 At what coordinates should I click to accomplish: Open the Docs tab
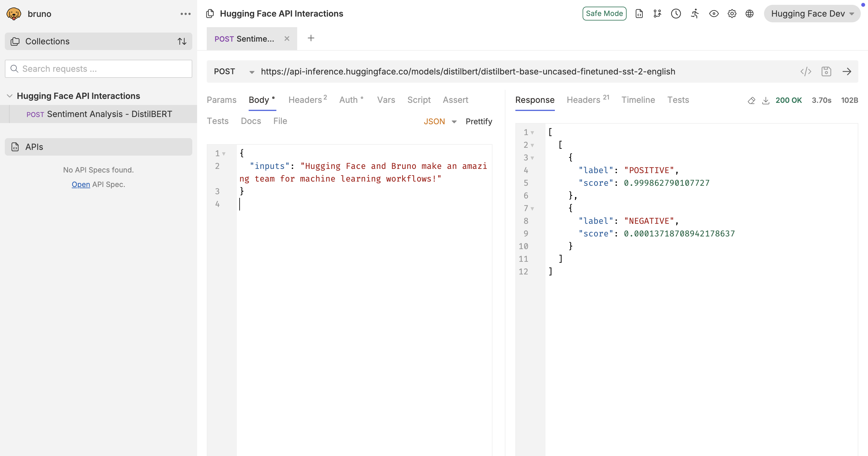(x=251, y=121)
